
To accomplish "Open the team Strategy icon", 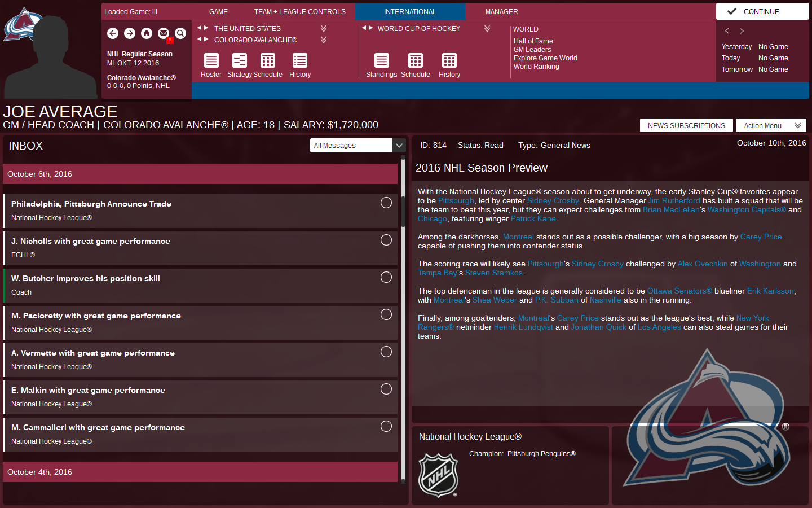I will tap(240, 60).
